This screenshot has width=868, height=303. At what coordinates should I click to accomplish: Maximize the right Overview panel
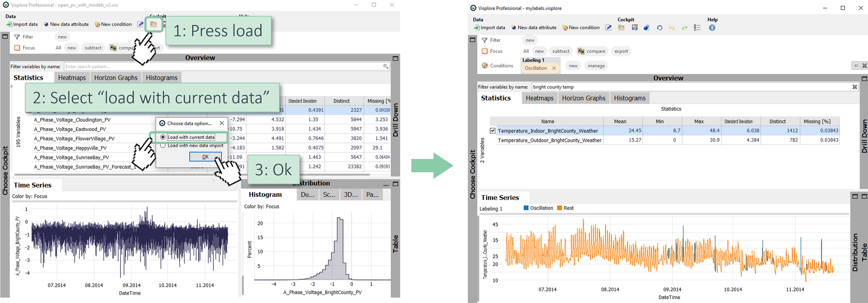(x=864, y=78)
